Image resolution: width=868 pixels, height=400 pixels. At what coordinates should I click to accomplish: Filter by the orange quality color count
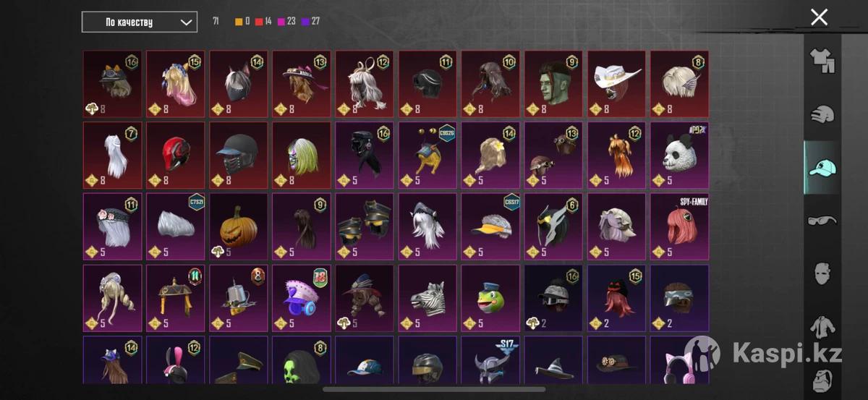point(242,22)
